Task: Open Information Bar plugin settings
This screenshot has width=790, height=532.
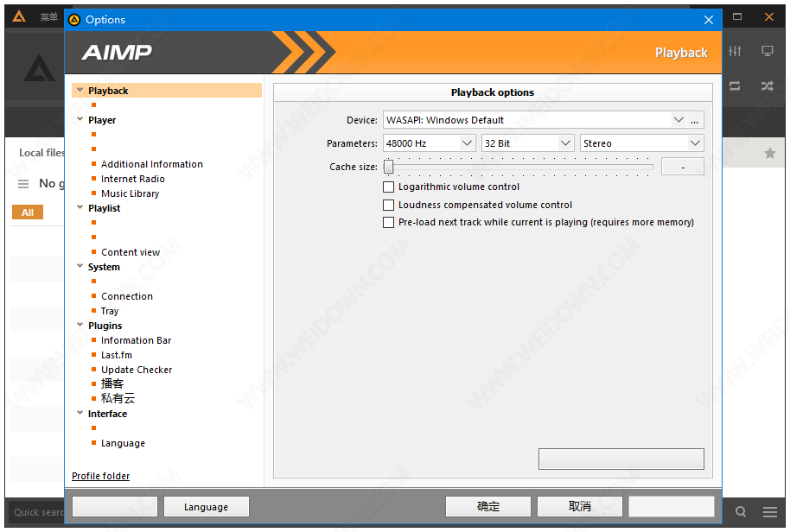Action: tap(136, 340)
